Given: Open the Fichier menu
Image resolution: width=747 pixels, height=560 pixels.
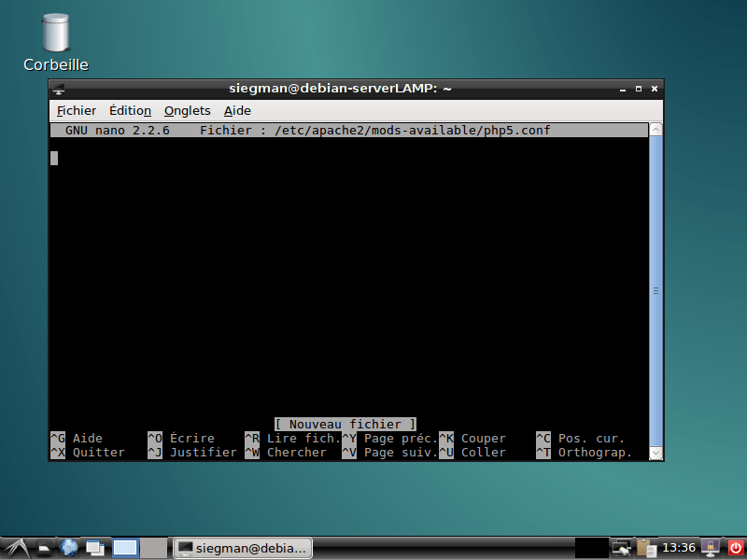Looking at the screenshot, I should point(75,110).
